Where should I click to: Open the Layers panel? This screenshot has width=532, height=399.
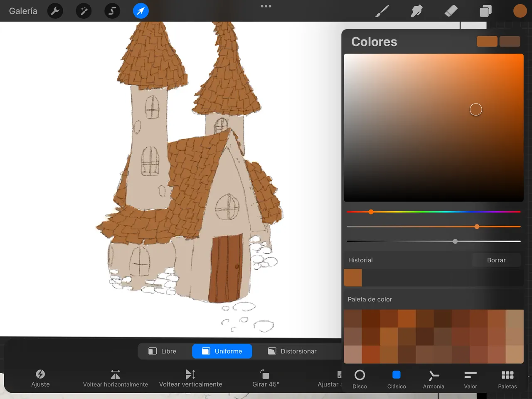485,11
